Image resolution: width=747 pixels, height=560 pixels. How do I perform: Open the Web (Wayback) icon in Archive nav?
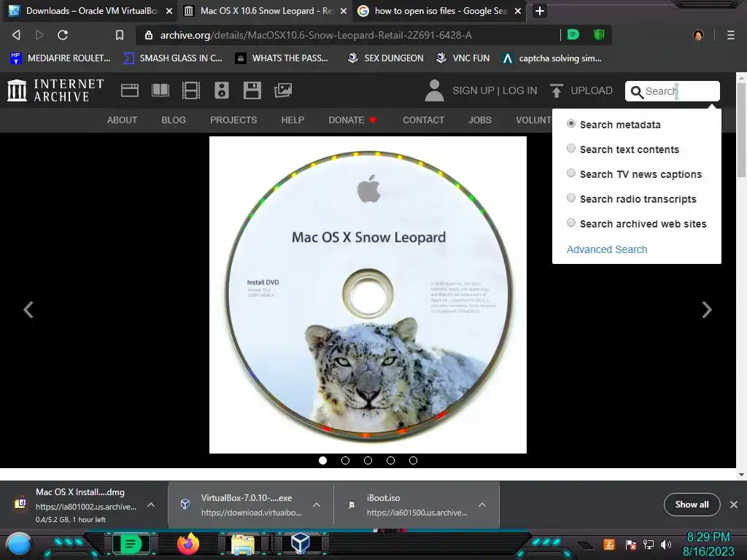[130, 90]
